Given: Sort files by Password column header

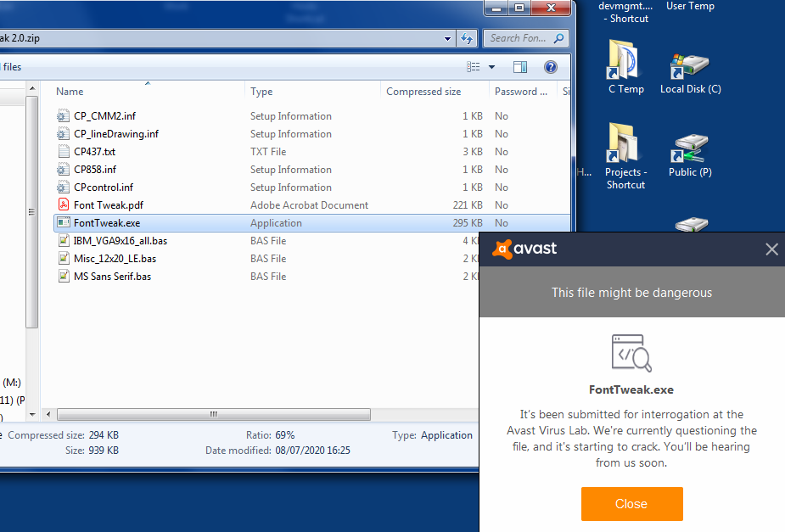Looking at the screenshot, I should (521, 92).
